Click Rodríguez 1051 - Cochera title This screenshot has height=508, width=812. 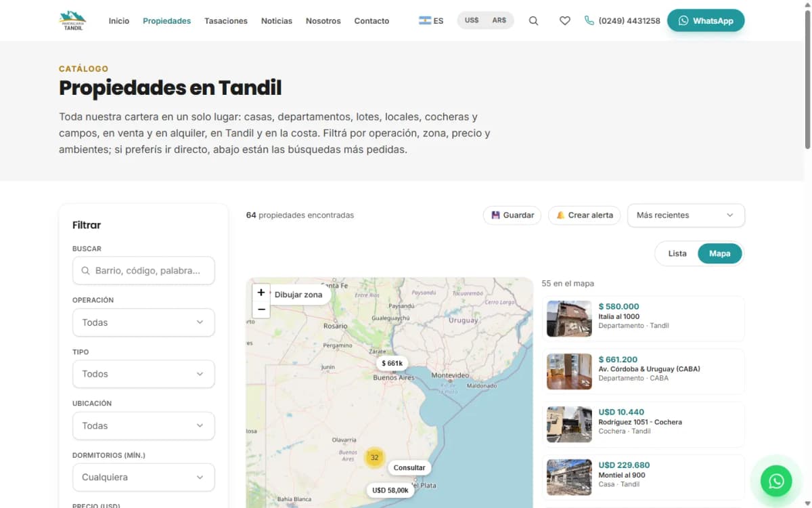click(640, 422)
